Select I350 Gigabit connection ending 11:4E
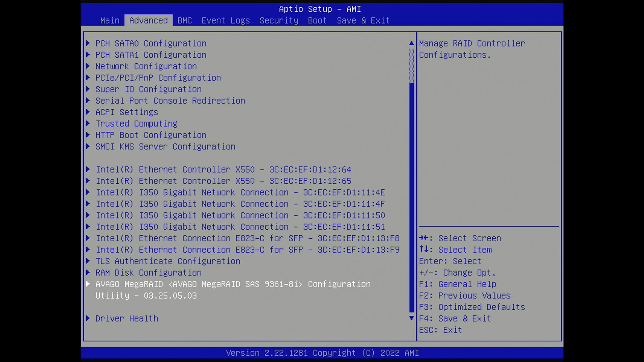The width and height of the screenshot is (644, 362). (240, 192)
